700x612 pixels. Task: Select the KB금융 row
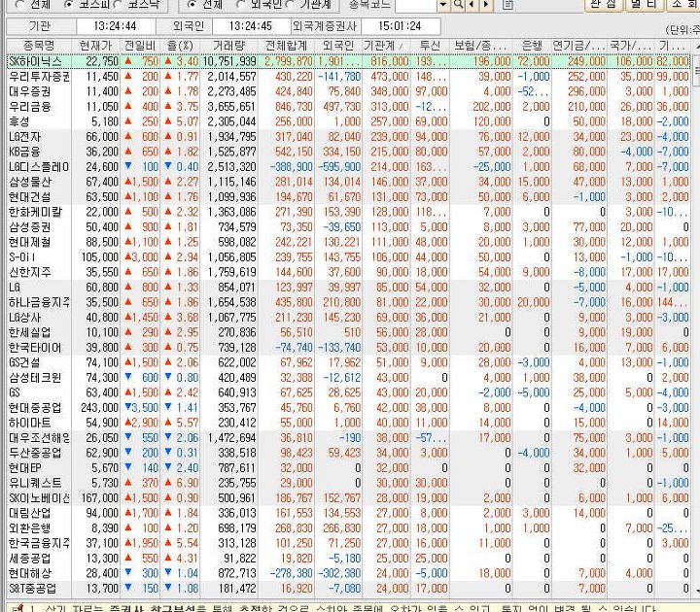[x=349, y=153]
